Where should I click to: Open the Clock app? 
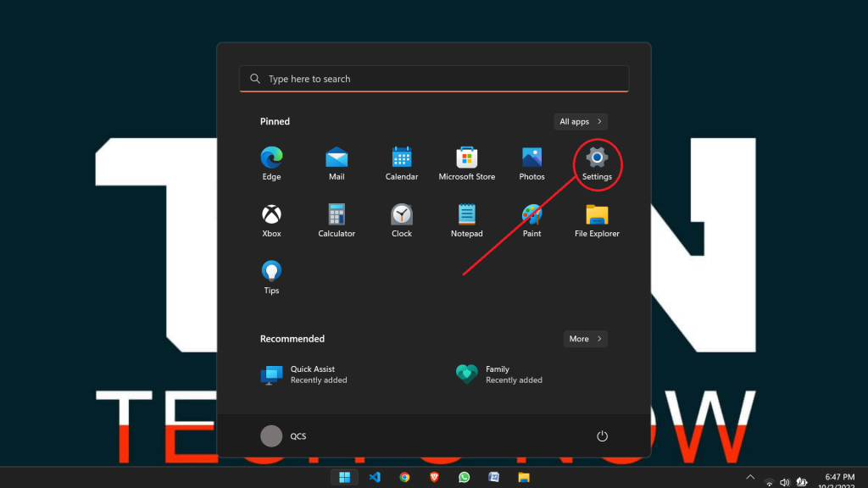(401, 221)
